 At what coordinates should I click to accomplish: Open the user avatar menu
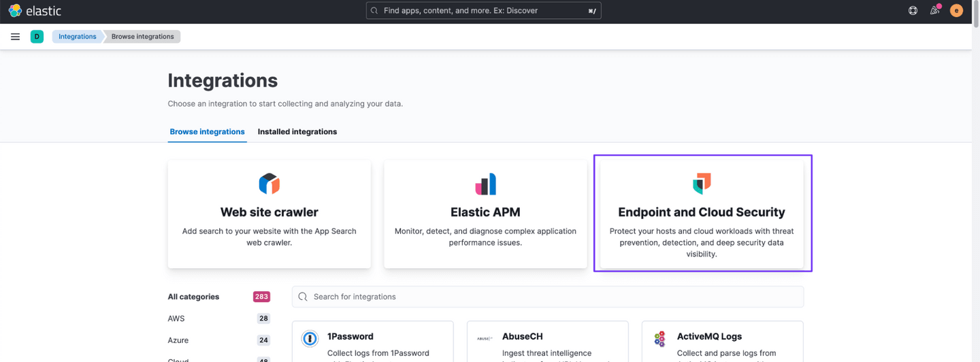(x=956, y=11)
